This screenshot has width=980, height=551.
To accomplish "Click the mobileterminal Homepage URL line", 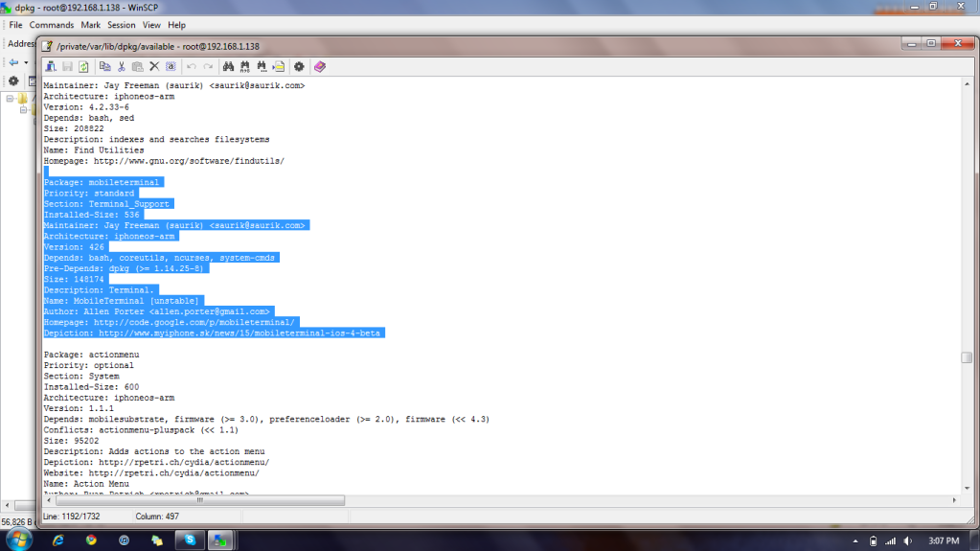I will pos(169,322).
